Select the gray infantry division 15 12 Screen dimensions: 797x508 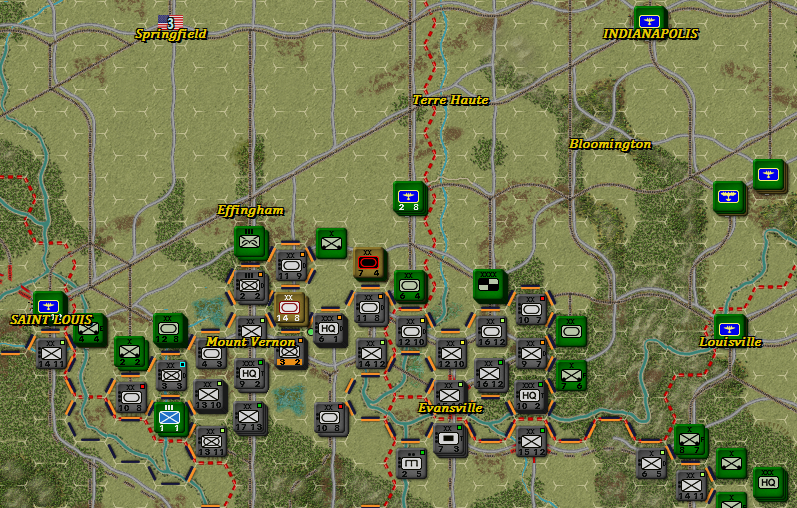click(532, 441)
